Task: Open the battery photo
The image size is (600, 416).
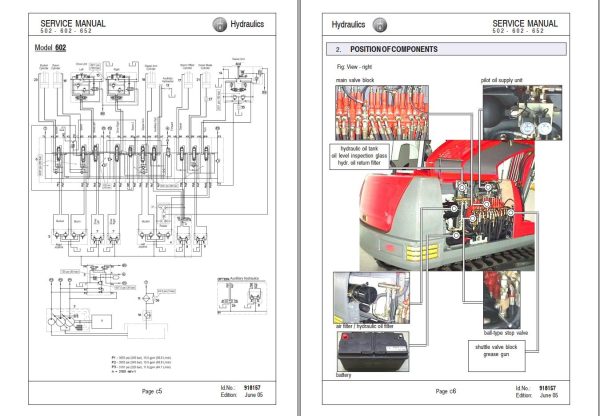Action: point(373,351)
